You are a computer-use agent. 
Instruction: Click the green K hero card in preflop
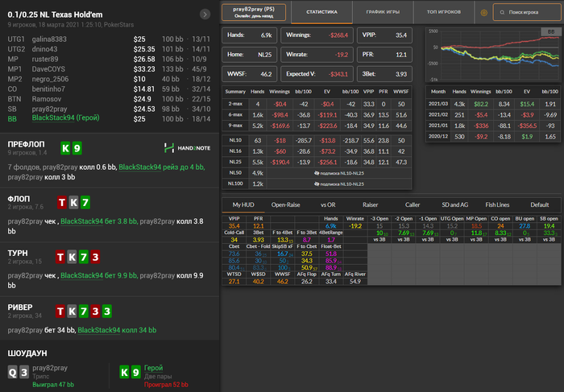[x=65, y=148]
